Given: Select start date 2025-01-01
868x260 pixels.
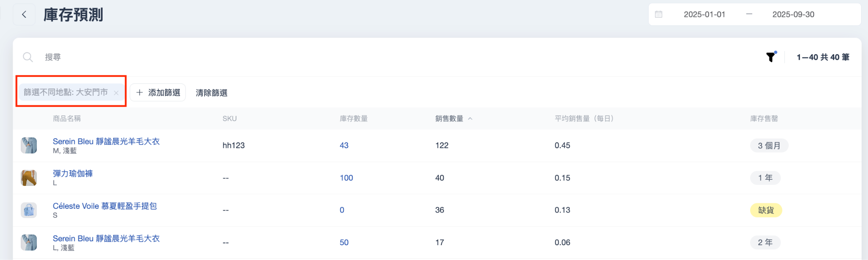Looking at the screenshot, I should [x=704, y=14].
